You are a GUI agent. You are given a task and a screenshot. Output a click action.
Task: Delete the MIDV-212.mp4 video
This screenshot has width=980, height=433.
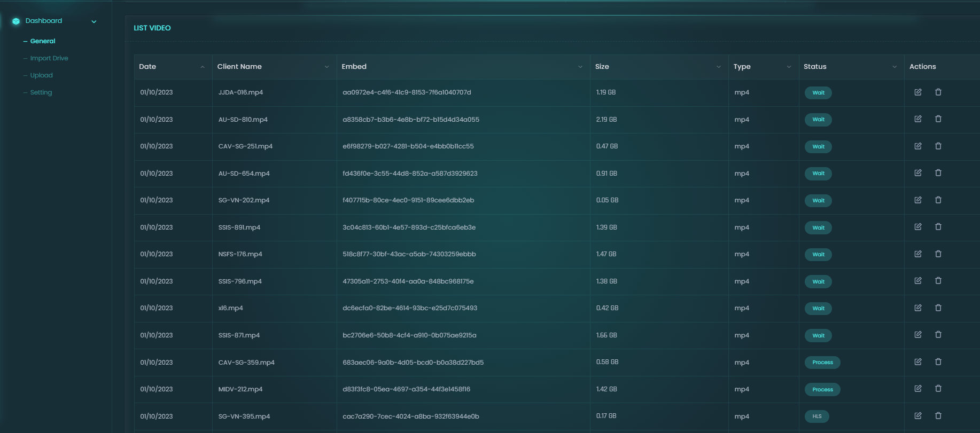pos(938,389)
